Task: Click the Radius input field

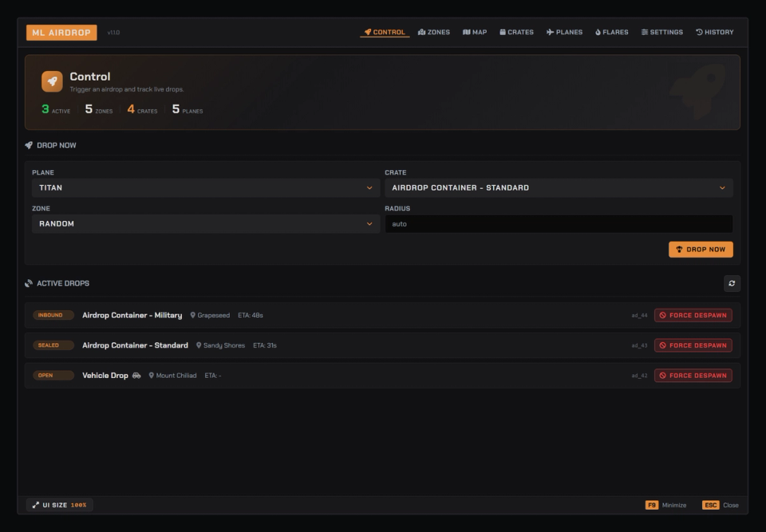Action: tap(559, 224)
